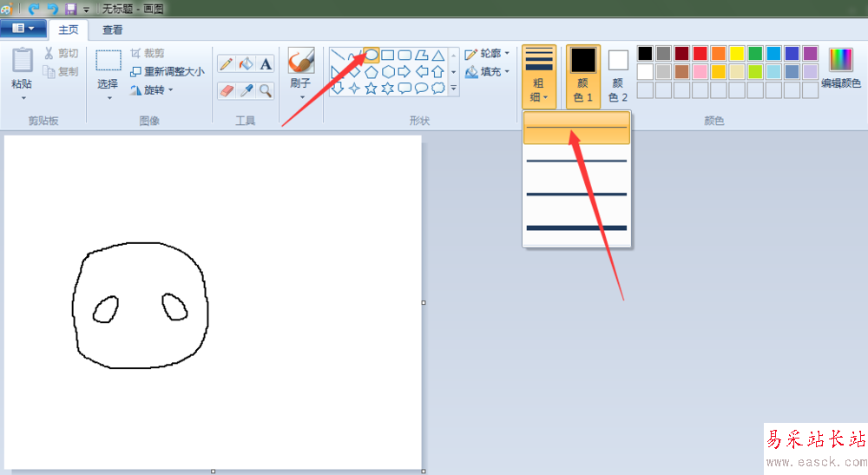Select the Right arrow shape

[x=404, y=71]
